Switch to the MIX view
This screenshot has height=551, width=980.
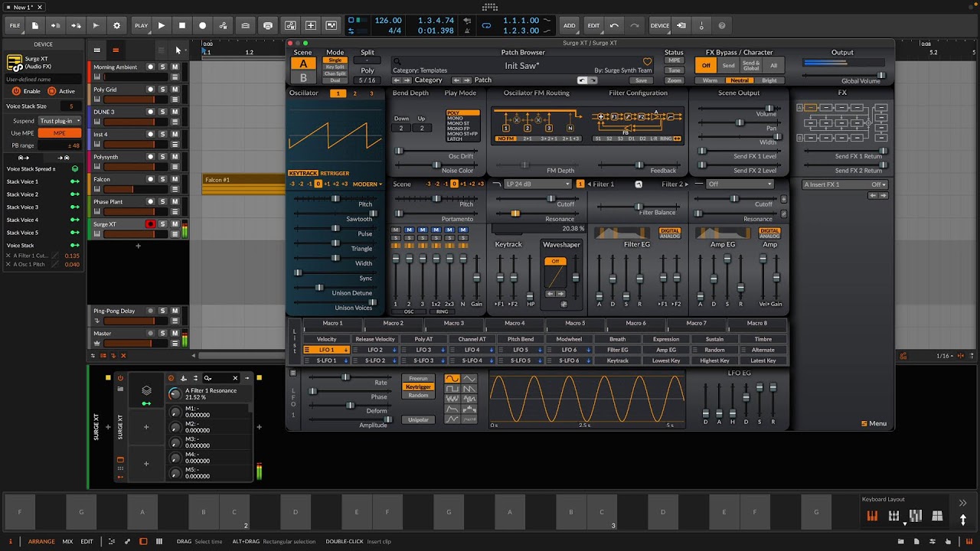(67, 541)
